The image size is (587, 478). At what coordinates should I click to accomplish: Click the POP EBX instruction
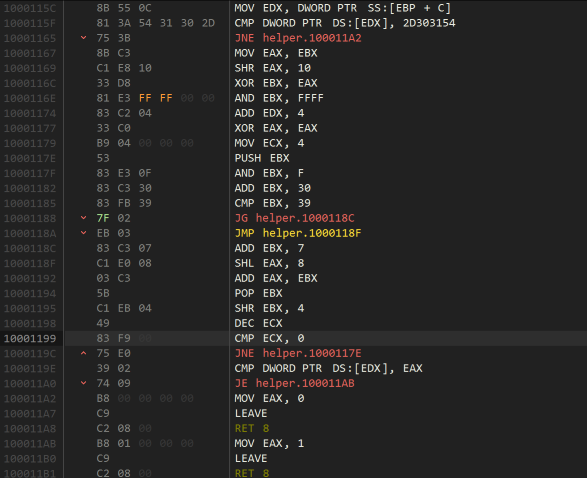point(258,293)
